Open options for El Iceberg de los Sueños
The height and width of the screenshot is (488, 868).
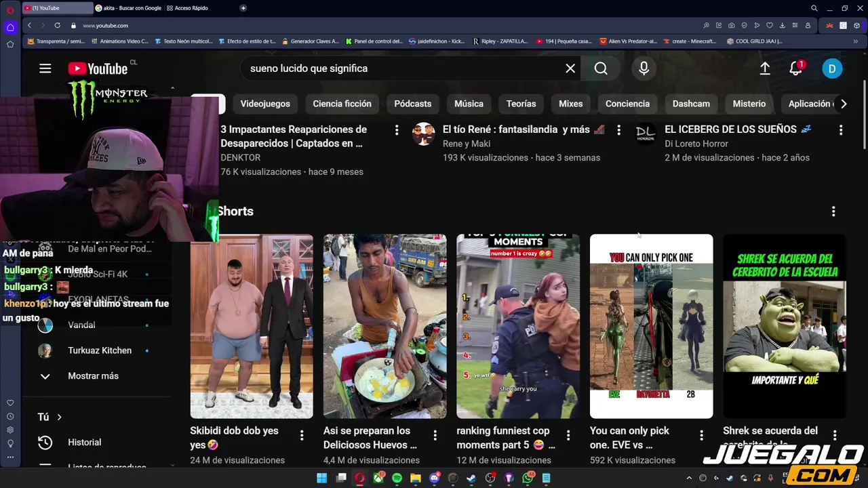click(x=841, y=129)
